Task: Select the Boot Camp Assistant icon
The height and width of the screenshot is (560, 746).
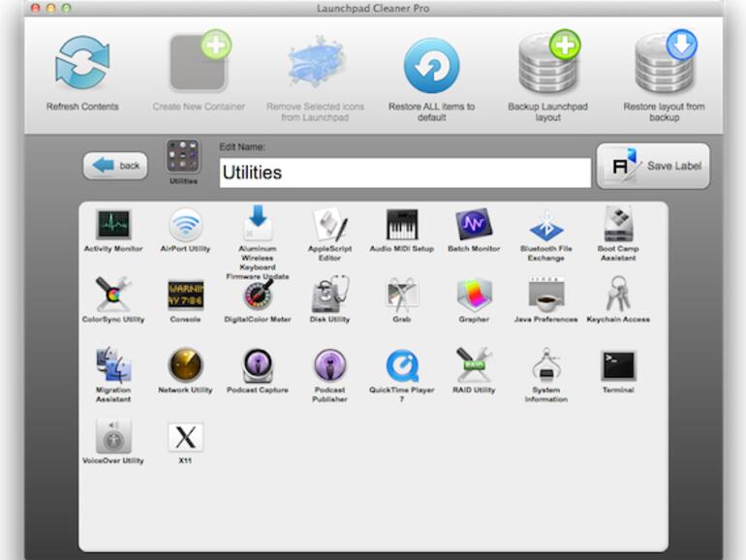Action: (618, 224)
